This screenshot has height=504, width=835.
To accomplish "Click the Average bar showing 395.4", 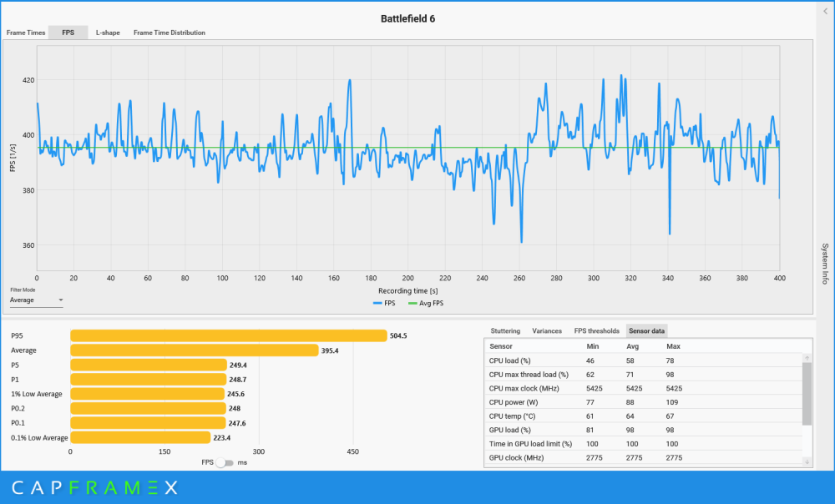I will tap(195, 350).
